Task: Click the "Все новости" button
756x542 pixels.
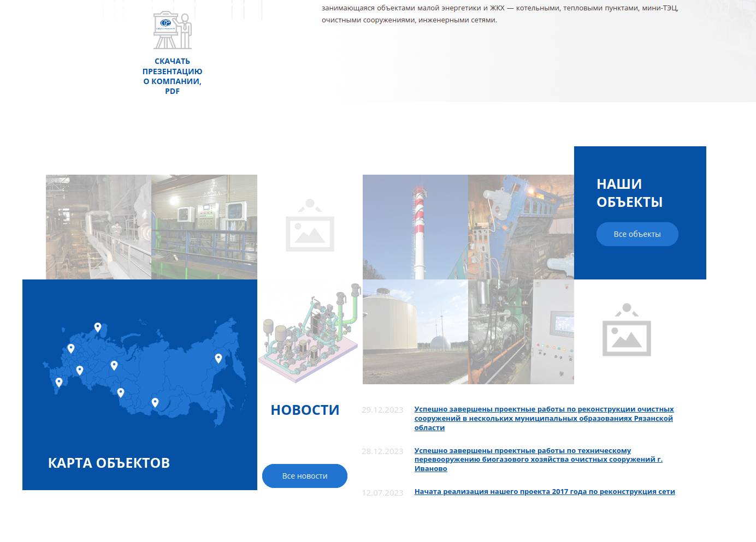Action: (305, 476)
